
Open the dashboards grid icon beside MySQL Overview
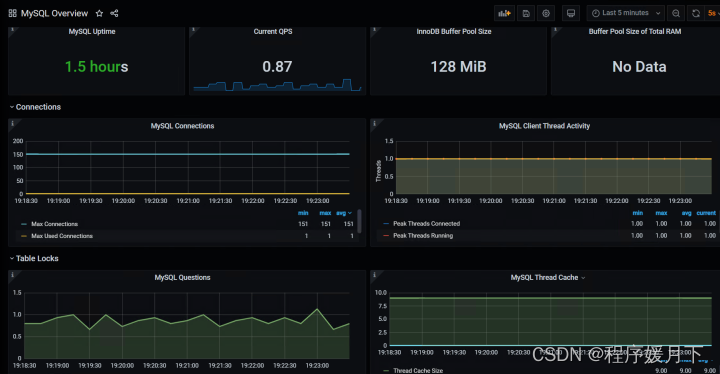[x=12, y=13]
